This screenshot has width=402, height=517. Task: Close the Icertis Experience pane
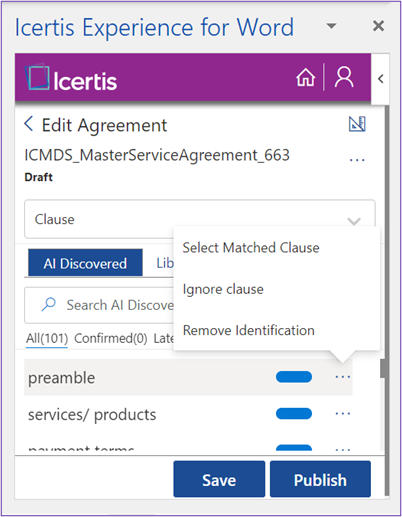click(378, 26)
